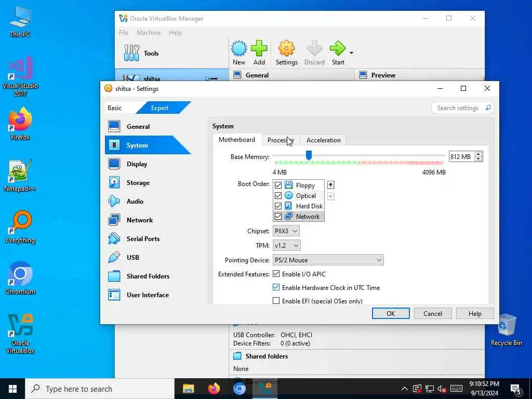
Task: Click search magnifier in settings search
Action: pos(488,108)
